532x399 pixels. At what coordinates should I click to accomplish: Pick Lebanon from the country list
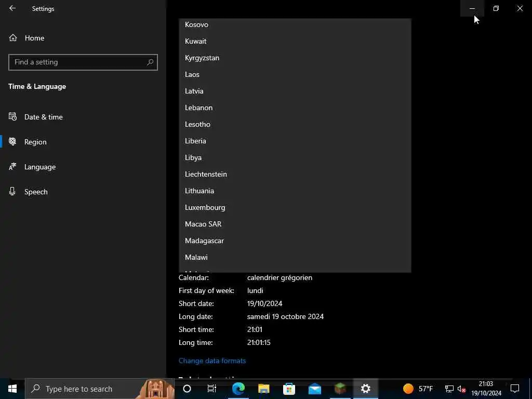coord(295,108)
